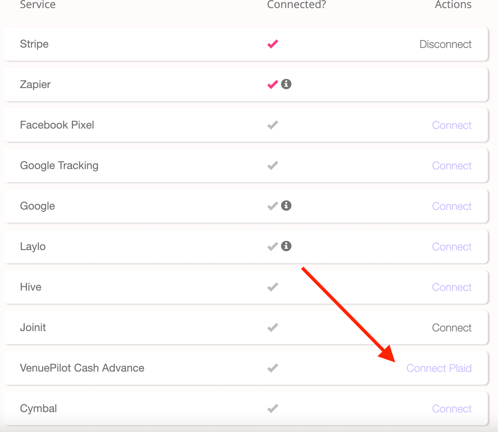Click Connect for Joinit
Viewport: 498px width, 432px height.
tap(452, 328)
